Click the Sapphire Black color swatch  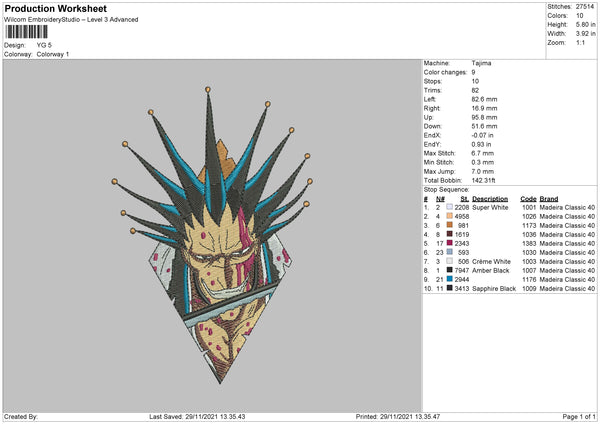click(450, 288)
